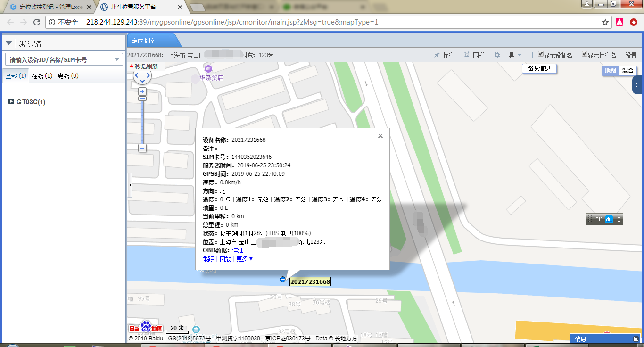644x347 pixels.
Task: Click the map zoom out minus button
Action: coord(142,148)
